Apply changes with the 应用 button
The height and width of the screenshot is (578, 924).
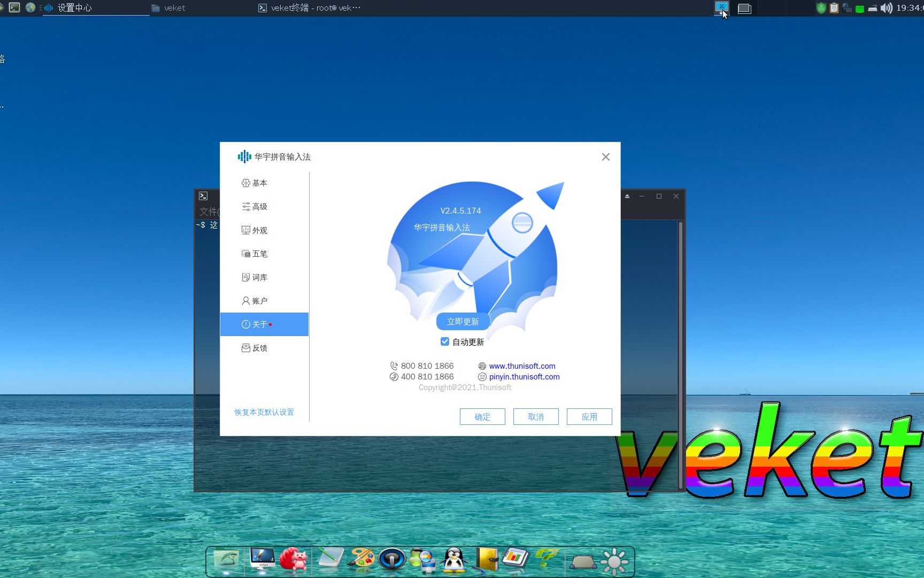pyautogui.click(x=589, y=417)
